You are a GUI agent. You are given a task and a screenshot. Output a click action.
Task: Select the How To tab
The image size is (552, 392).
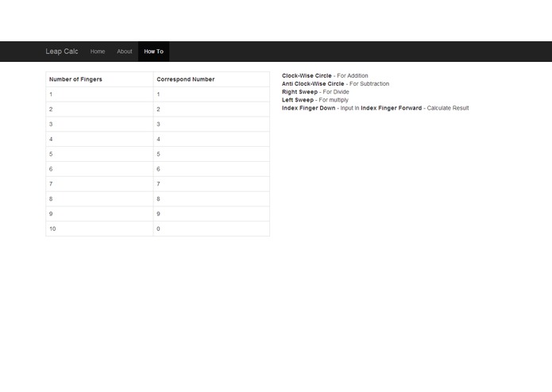point(153,52)
